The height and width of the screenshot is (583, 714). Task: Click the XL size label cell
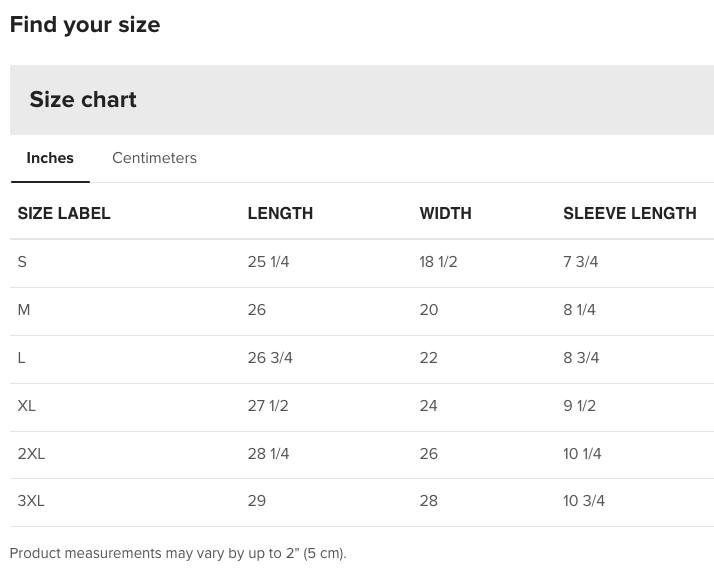click(27, 406)
